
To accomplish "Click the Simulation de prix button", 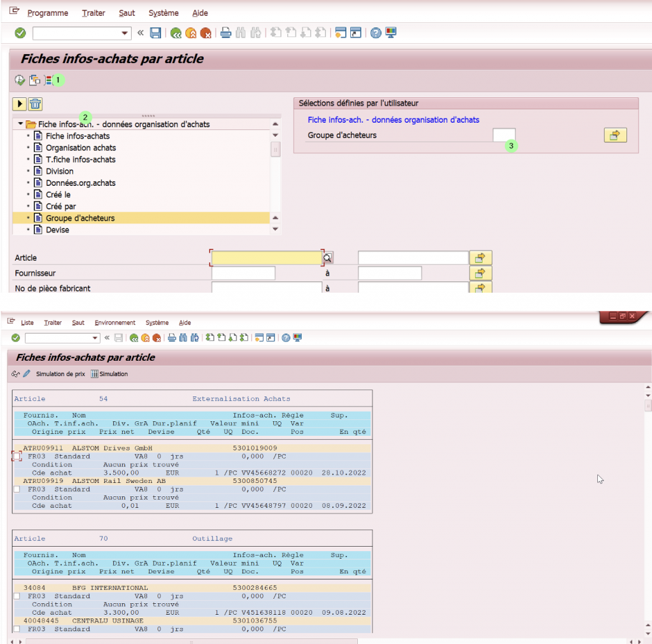I will pyautogui.click(x=60, y=374).
